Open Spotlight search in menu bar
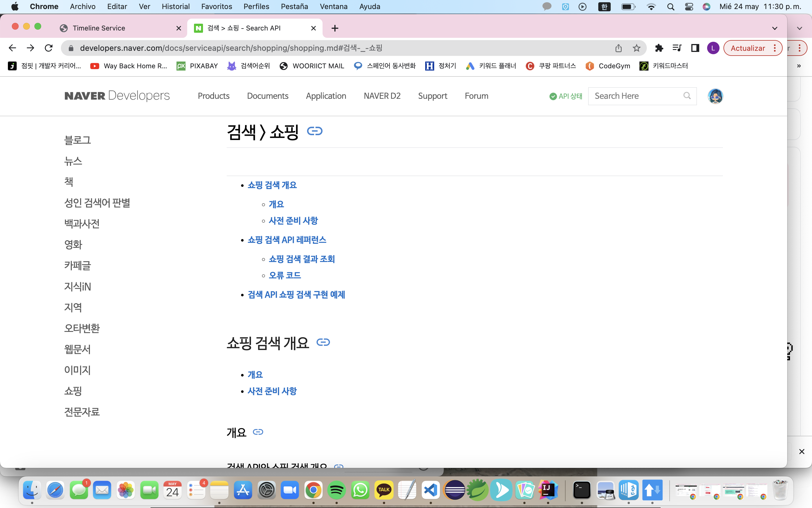Image resolution: width=812 pixels, height=508 pixels. (x=670, y=7)
